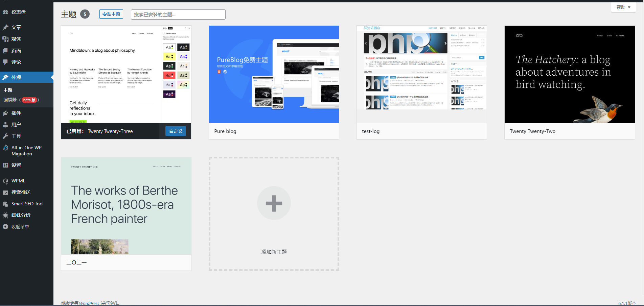Viewport: 644px width, 306px height.
Task: Click the settings icon beside 设置
Action: (5, 165)
